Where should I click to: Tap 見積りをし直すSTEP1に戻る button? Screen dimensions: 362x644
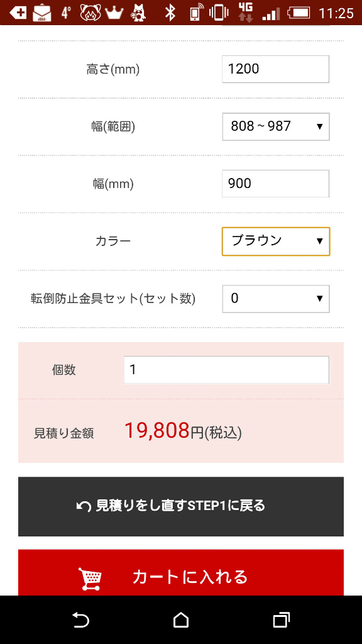pos(181,506)
